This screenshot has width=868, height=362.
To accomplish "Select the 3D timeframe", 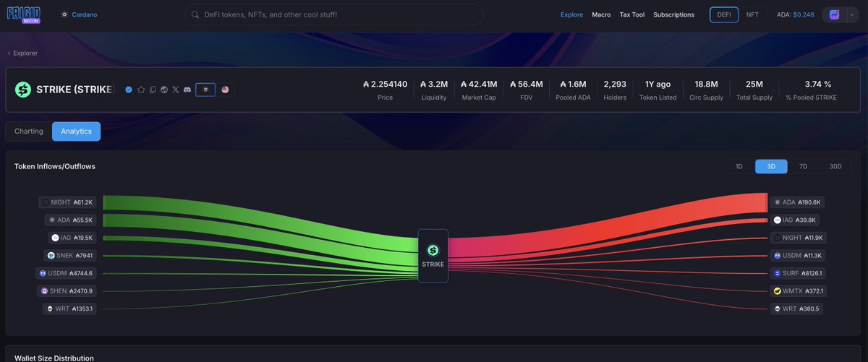I will (771, 166).
